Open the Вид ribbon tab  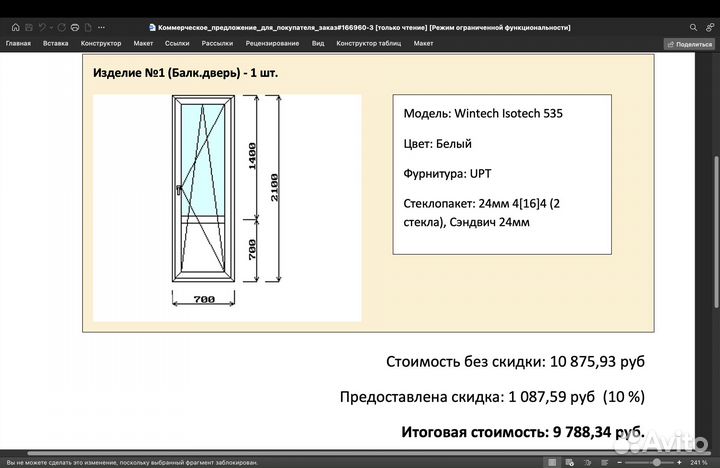click(318, 43)
